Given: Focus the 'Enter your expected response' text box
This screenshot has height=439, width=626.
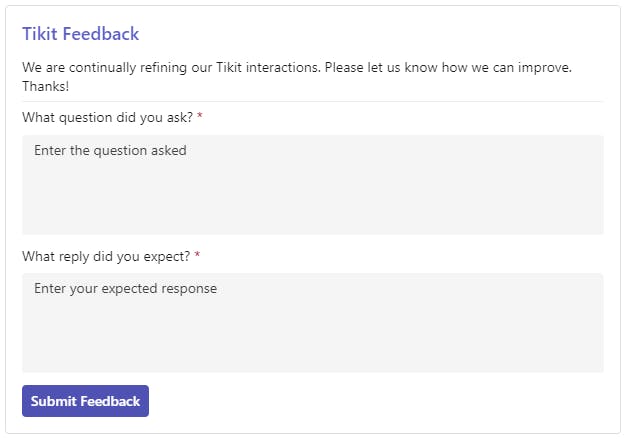Looking at the screenshot, I should pyautogui.click(x=312, y=323).
